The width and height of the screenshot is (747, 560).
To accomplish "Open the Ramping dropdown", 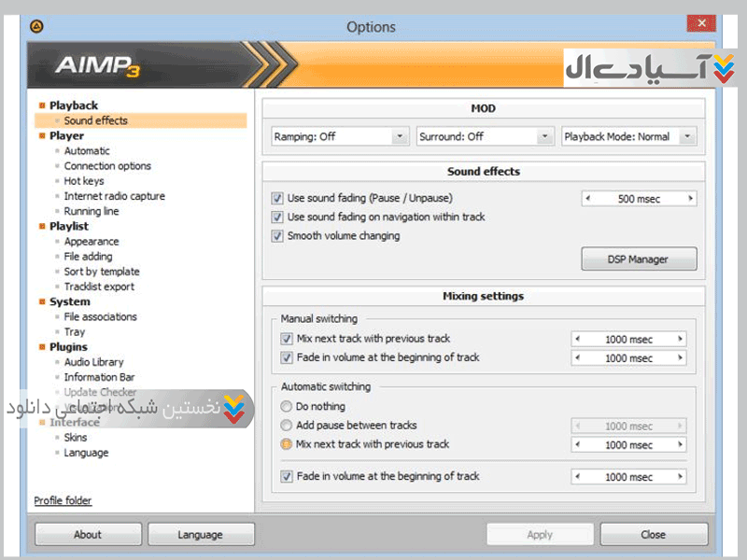I will click(x=341, y=136).
